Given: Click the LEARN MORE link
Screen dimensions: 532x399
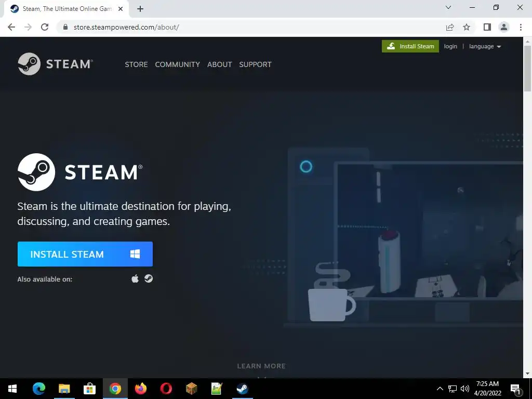Looking at the screenshot, I should pos(261,366).
